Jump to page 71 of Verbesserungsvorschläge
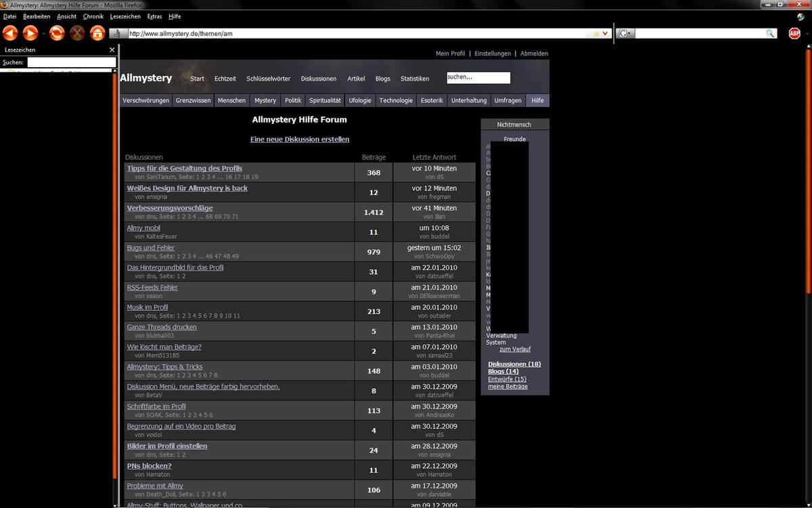 pyautogui.click(x=235, y=217)
